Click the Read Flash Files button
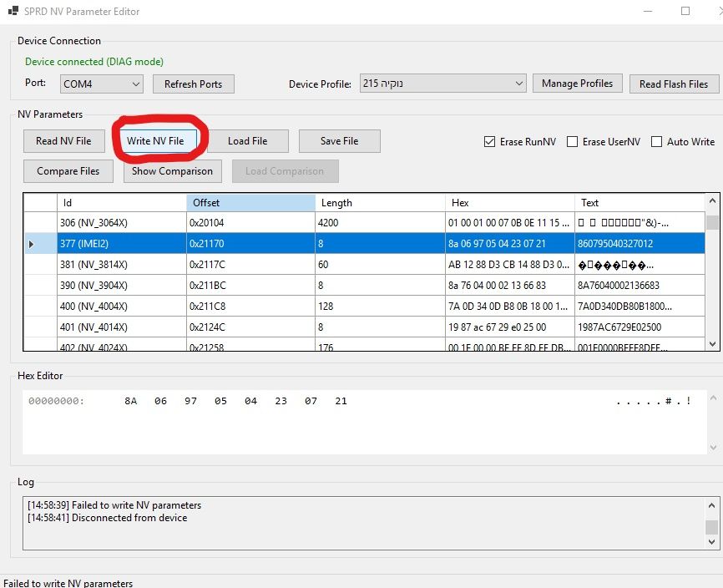Viewport: 723px width, 588px height. click(x=673, y=84)
